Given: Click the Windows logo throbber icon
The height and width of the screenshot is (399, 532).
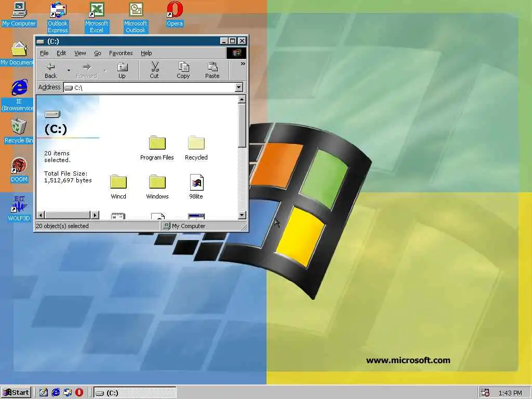Looking at the screenshot, I should pos(236,53).
